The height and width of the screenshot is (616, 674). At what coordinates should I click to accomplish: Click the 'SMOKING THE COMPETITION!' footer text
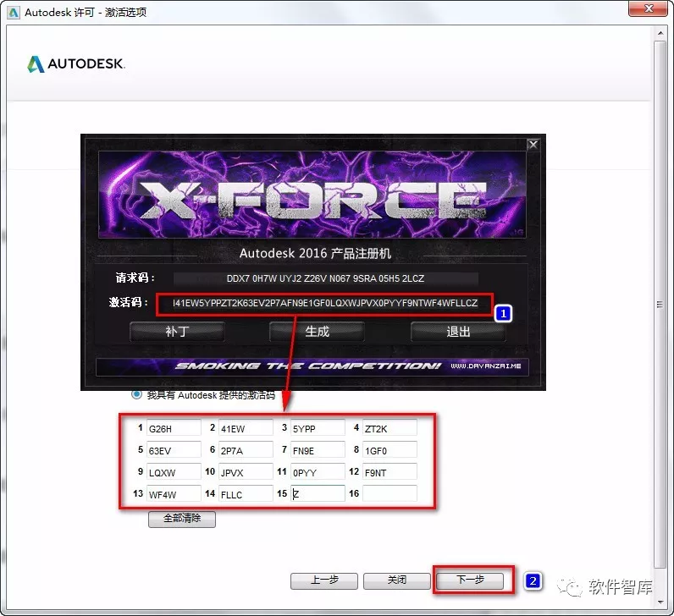click(308, 366)
